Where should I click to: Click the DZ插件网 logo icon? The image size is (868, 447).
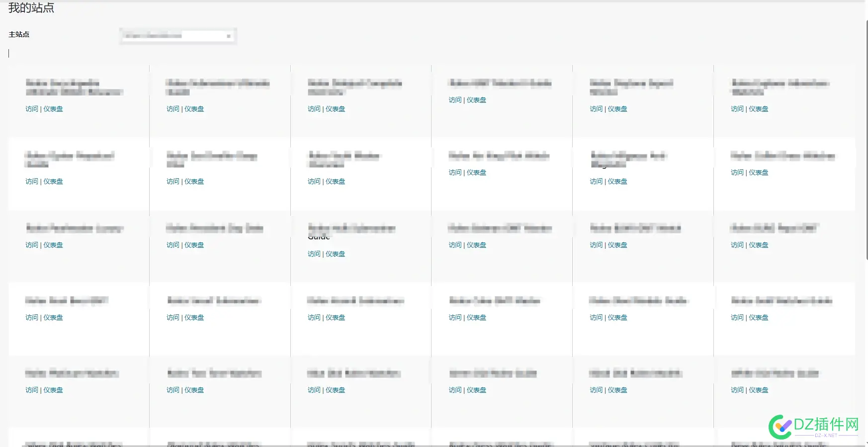[x=781, y=427]
